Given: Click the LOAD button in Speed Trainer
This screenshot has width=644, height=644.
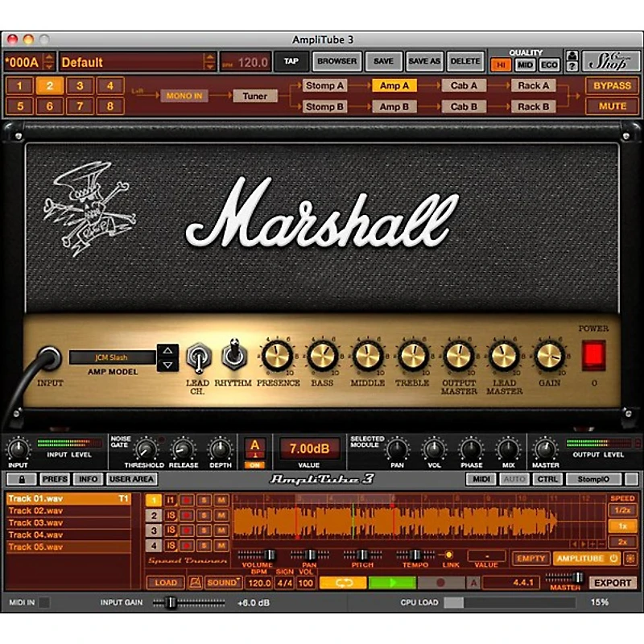Looking at the screenshot, I should tap(166, 582).
